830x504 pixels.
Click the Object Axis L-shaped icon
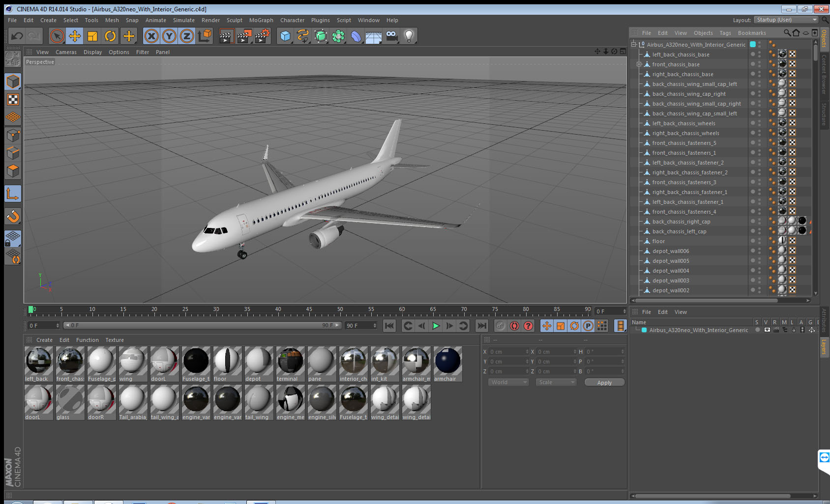click(x=13, y=194)
